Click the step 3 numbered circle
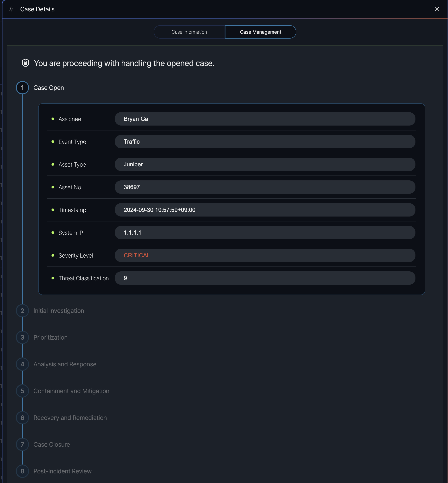Image resolution: width=448 pixels, height=483 pixels. tap(22, 337)
